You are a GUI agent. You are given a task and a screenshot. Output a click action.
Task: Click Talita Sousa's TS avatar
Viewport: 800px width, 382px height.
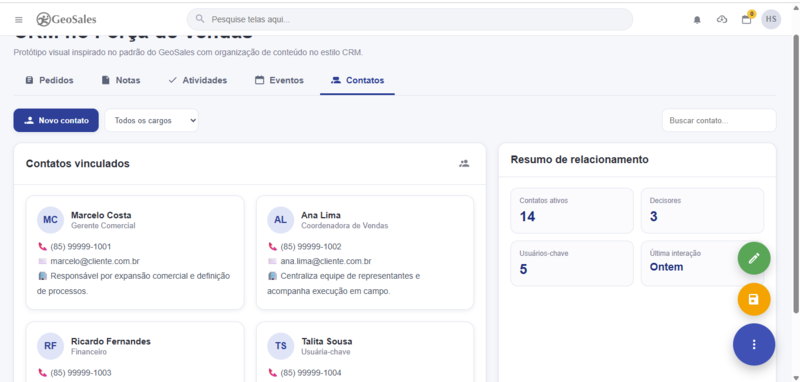tap(281, 346)
